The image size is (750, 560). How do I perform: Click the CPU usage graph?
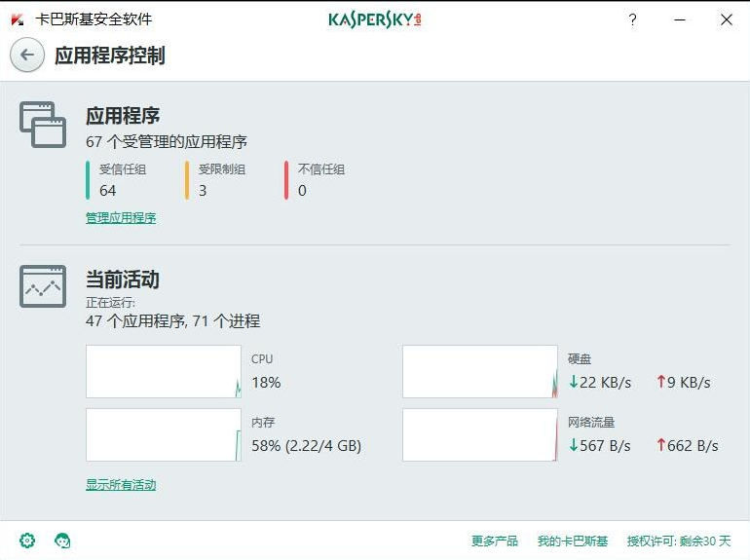click(163, 371)
